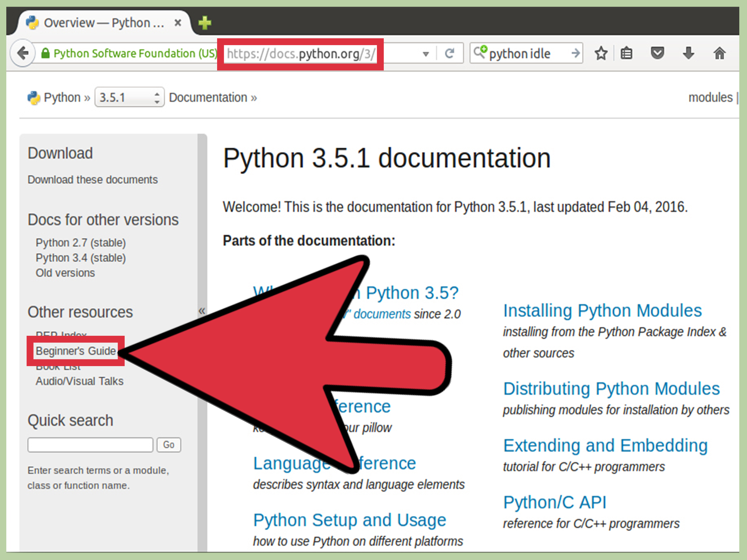Go to home page icon
Viewport: 747px width, 560px height.
tap(719, 53)
